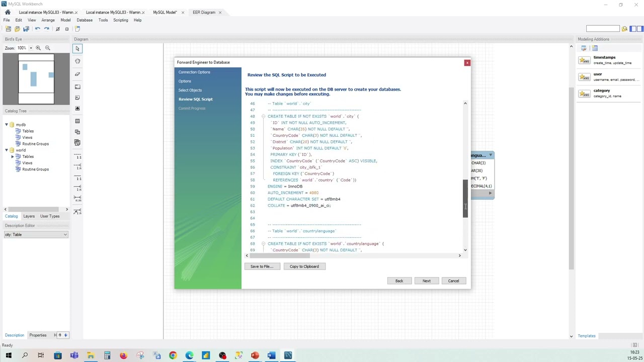Open the category template
Image resolution: width=644 pixels, height=362 pixels.
coord(609,93)
